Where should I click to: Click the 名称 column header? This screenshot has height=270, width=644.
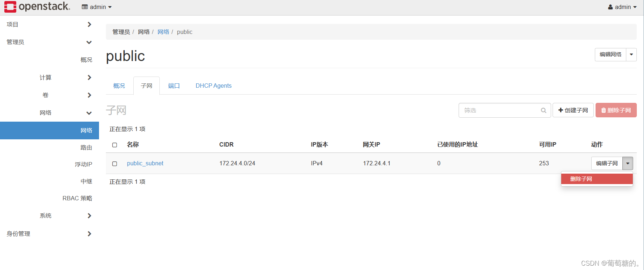tap(133, 144)
